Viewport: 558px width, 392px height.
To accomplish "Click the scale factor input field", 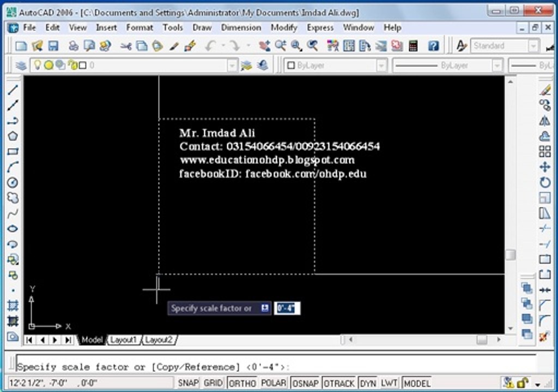I will 287,308.
